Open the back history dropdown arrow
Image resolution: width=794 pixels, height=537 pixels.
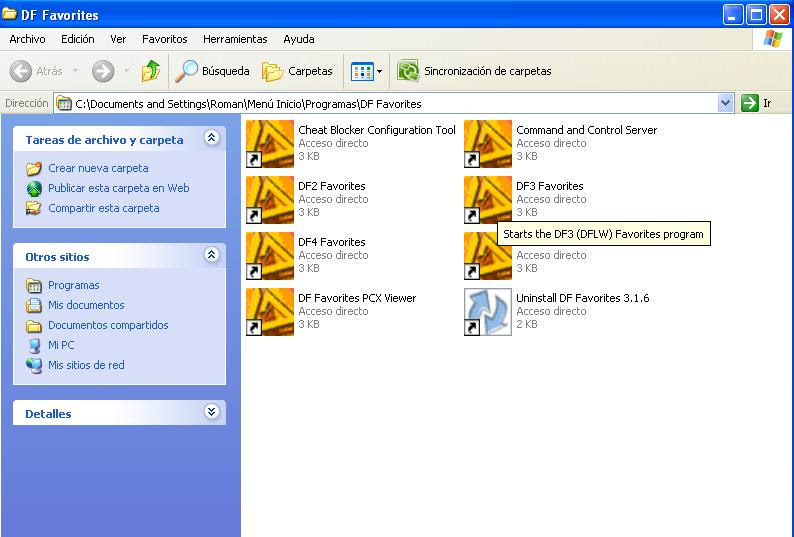(75, 70)
